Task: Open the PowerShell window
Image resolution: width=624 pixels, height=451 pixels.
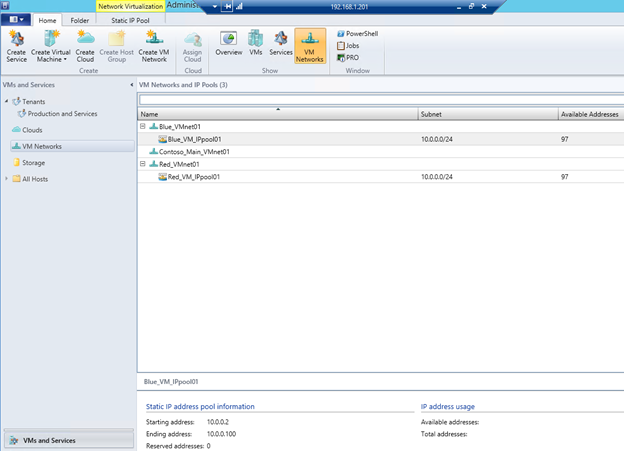Action: click(x=358, y=34)
